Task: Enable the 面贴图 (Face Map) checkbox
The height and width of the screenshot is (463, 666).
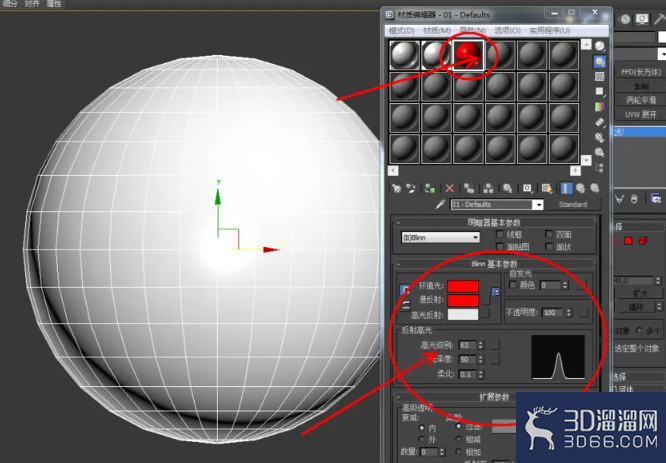Action: [x=500, y=246]
